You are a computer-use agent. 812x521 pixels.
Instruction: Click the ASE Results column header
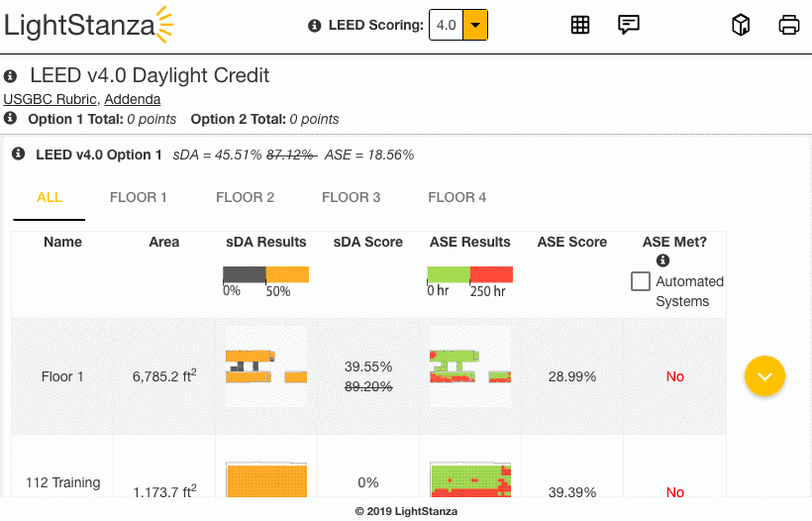tap(470, 242)
